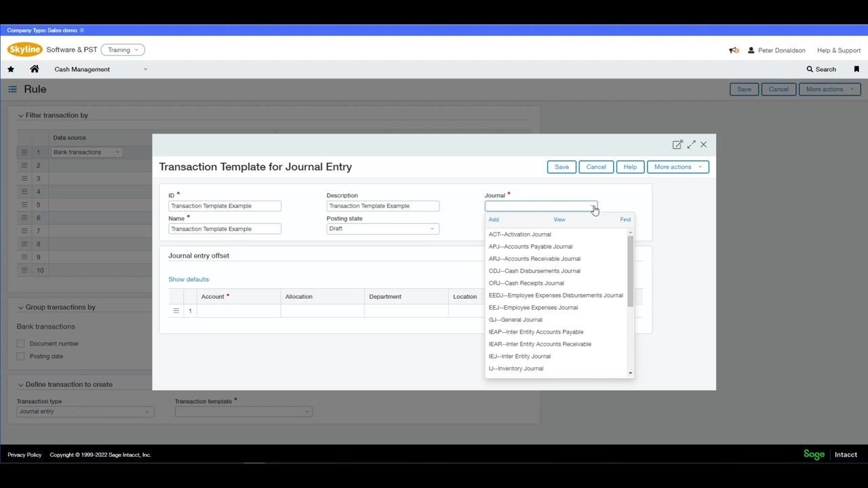Click the Name input field
The height and width of the screenshot is (488, 868).
pos(224,229)
